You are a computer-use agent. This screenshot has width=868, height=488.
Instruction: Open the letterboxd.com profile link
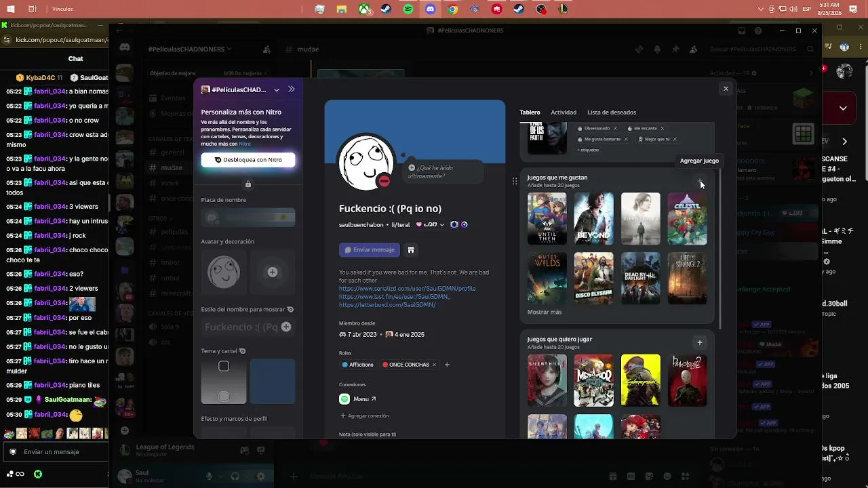(387, 305)
